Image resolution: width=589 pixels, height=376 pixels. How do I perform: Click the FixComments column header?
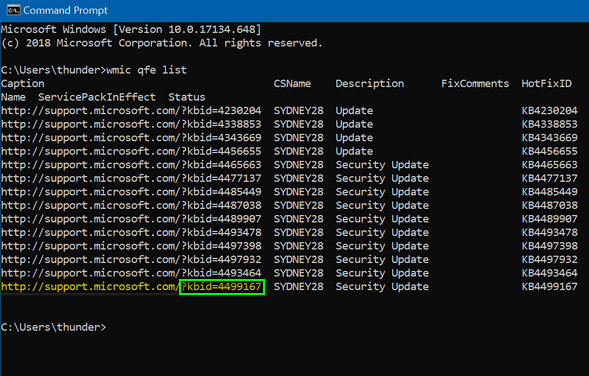pyautogui.click(x=475, y=83)
